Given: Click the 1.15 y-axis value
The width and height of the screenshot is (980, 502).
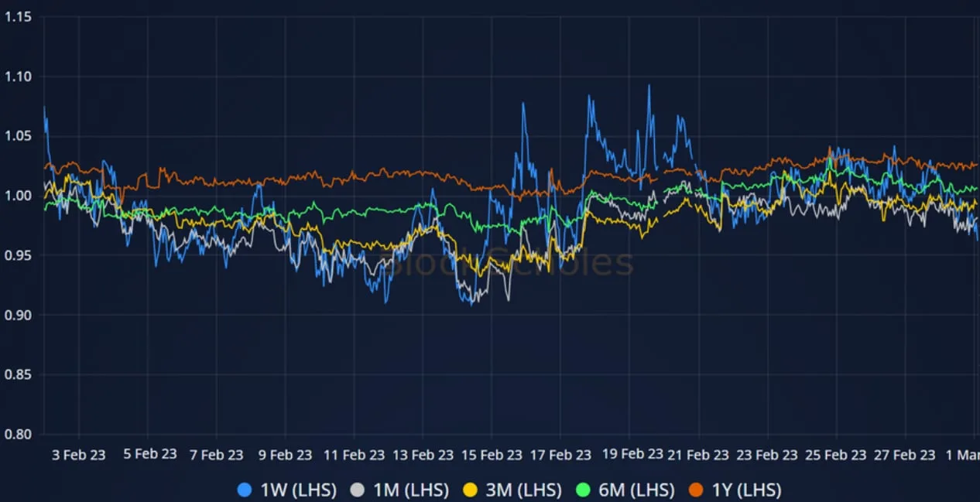Looking at the screenshot, I should [18, 17].
